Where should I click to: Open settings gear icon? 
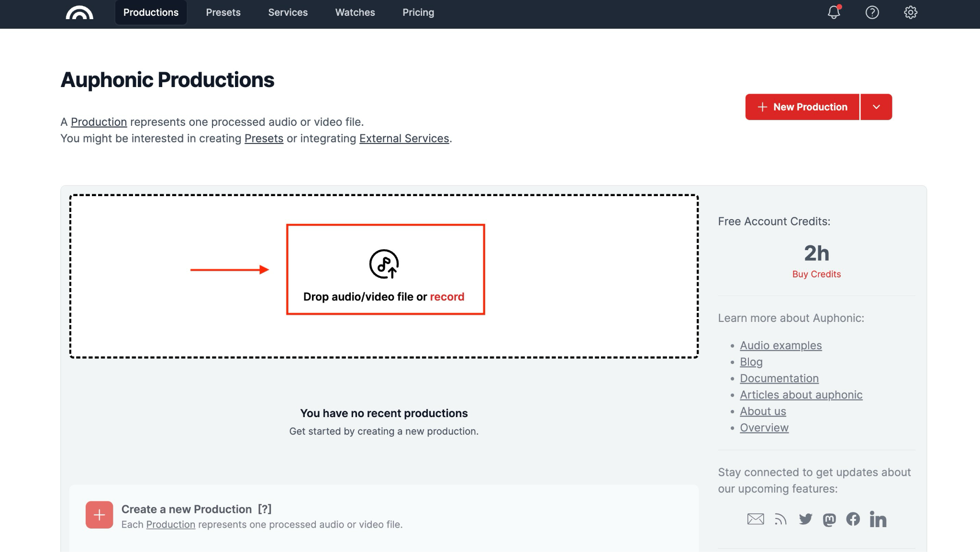pyautogui.click(x=911, y=12)
